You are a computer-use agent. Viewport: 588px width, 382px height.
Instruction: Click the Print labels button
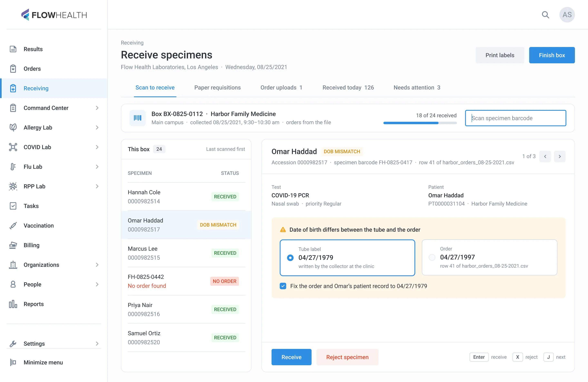(x=500, y=55)
